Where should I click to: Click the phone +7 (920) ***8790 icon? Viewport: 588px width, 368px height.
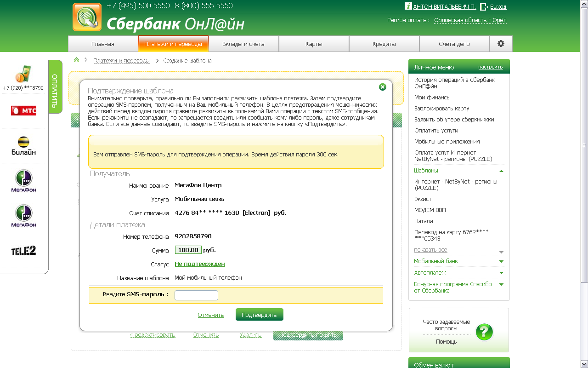click(23, 74)
